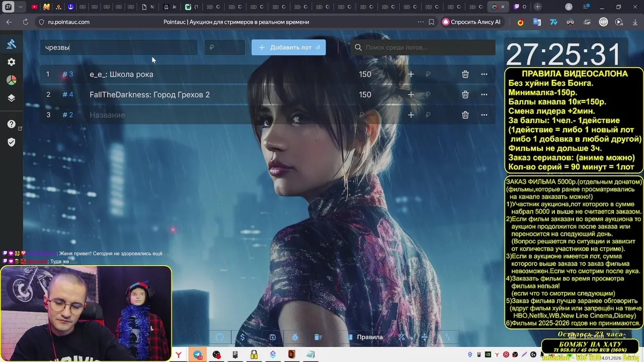This screenshot has height=362, width=644.
Task: Focus the new lot name field with 'чрезвы'
Action: click(119, 47)
